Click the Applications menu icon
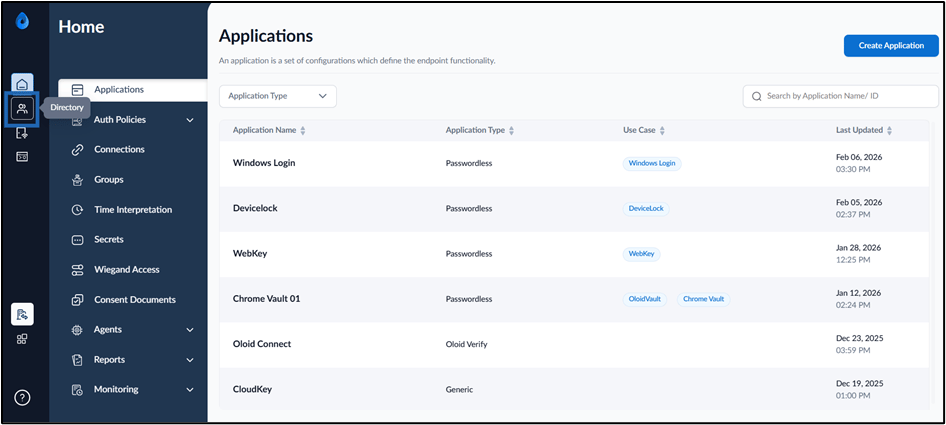Image resolution: width=946 pixels, height=425 pixels. click(x=77, y=90)
